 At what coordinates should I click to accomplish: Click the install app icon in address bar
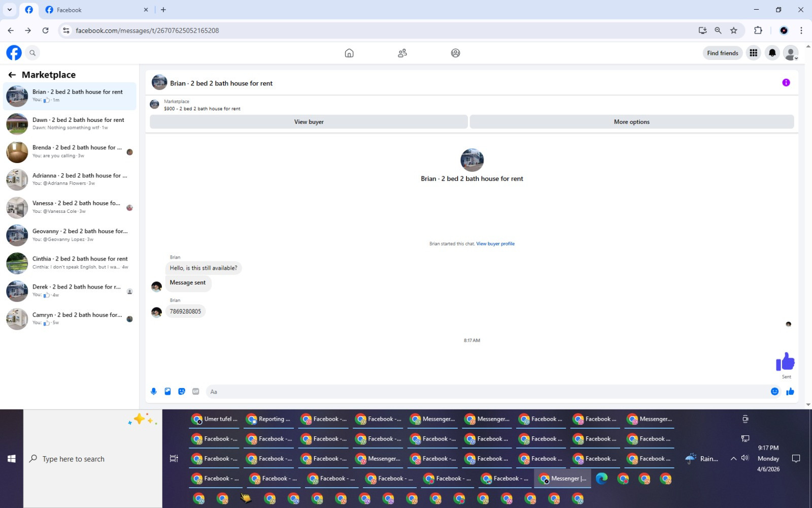click(702, 30)
